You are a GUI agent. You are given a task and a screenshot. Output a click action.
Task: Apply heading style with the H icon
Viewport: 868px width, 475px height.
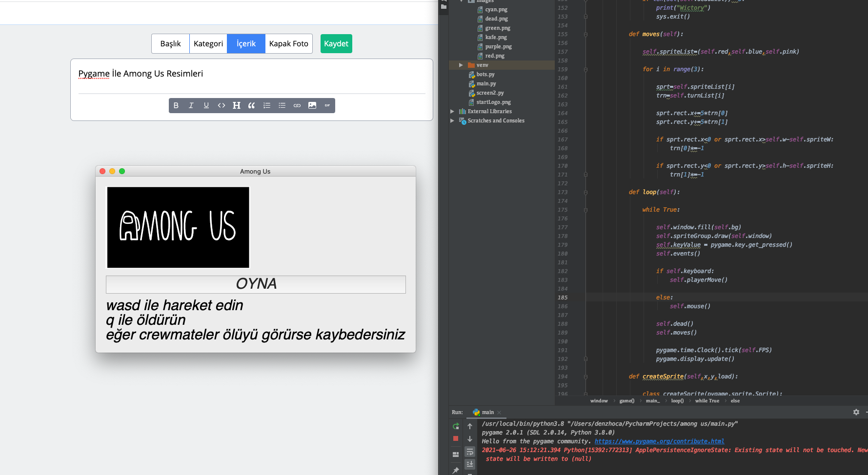(x=237, y=105)
